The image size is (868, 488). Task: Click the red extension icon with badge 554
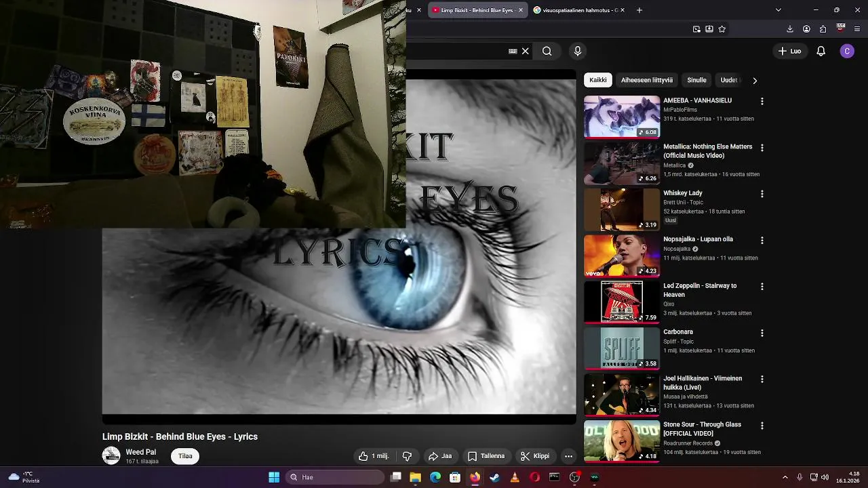(841, 28)
